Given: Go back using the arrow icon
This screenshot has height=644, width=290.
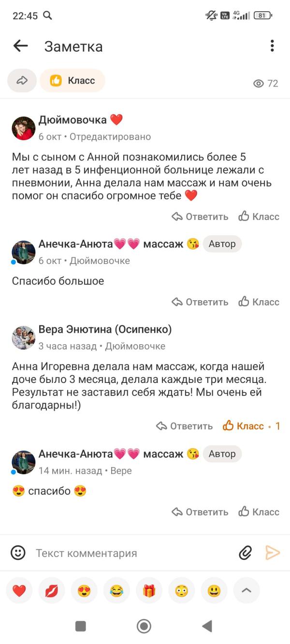Looking at the screenshot, I should (x=21, y=46).
